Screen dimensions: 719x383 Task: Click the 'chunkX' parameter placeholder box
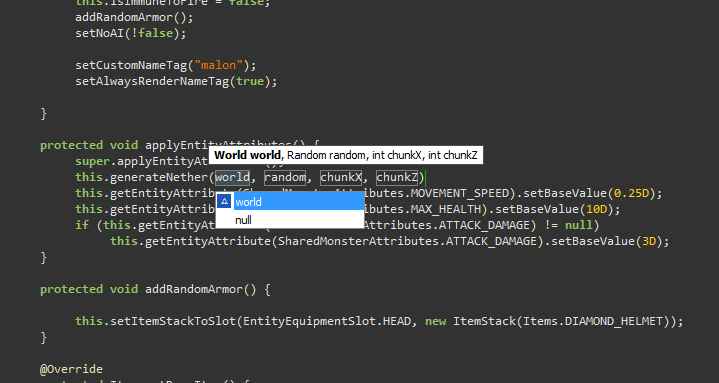point(341,178)
